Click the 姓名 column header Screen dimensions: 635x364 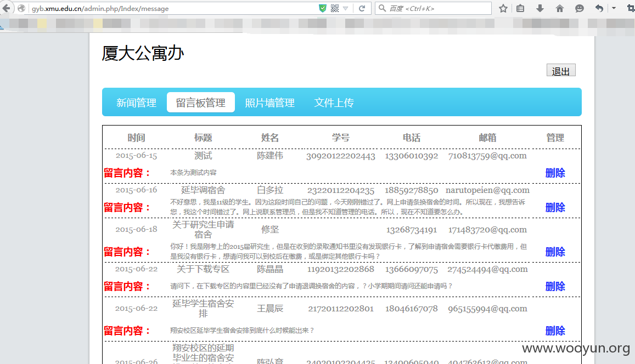tap(269, 138)
